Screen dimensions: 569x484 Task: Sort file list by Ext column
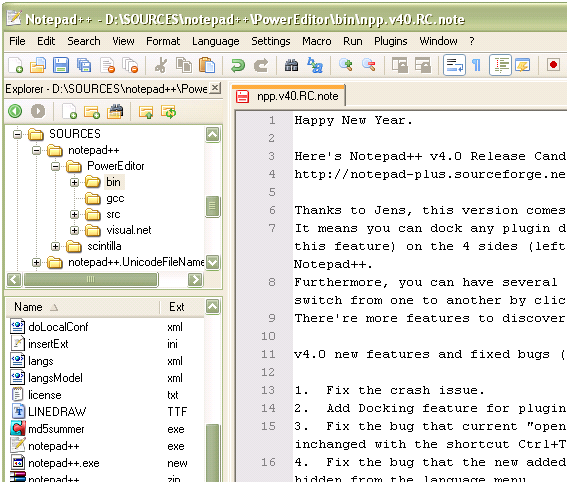coord(181,307)
